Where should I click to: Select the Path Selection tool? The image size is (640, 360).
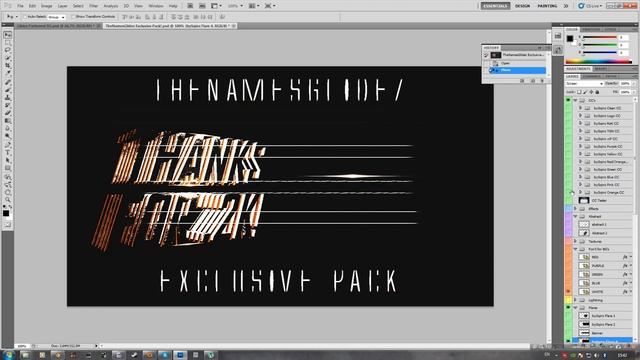point(7,161)
